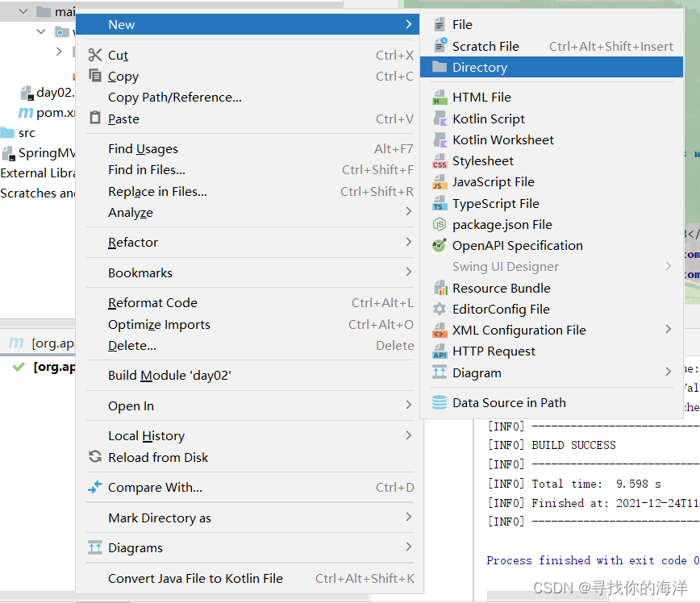Choose Find in Files menu entry
The width and height of the screenshot is (700, 603).
click(249, 170)
